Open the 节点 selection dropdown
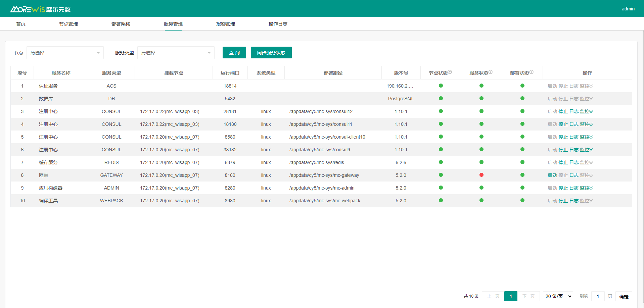Viewport: 644px width, 308px height. tap(65, 53)
